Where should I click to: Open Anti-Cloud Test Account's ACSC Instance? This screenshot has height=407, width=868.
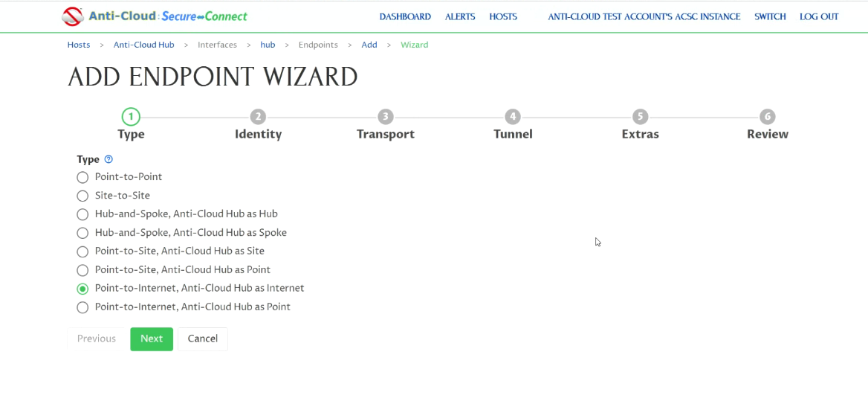pos(644,16)
